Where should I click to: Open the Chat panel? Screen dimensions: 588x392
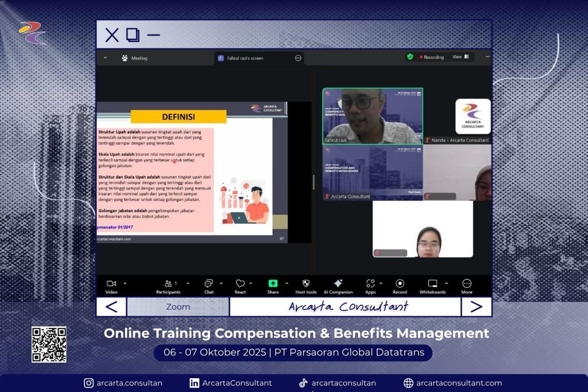point(208,284)
